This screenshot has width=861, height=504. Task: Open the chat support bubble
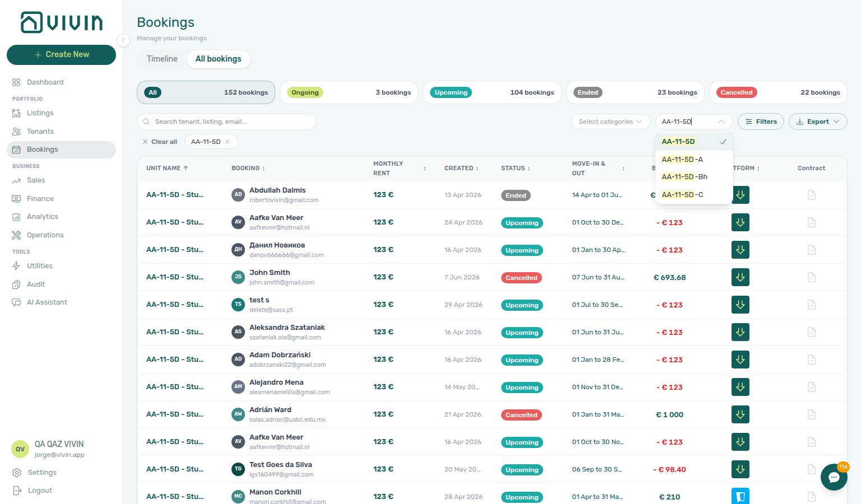[x=834, y=477]
